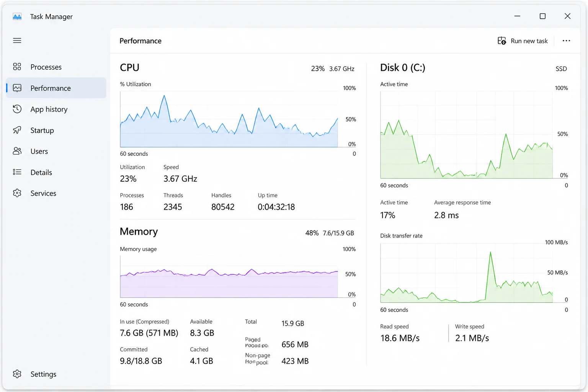Click the Threads count 2345
The image size is (588, 392).
(x=173, y=207)
